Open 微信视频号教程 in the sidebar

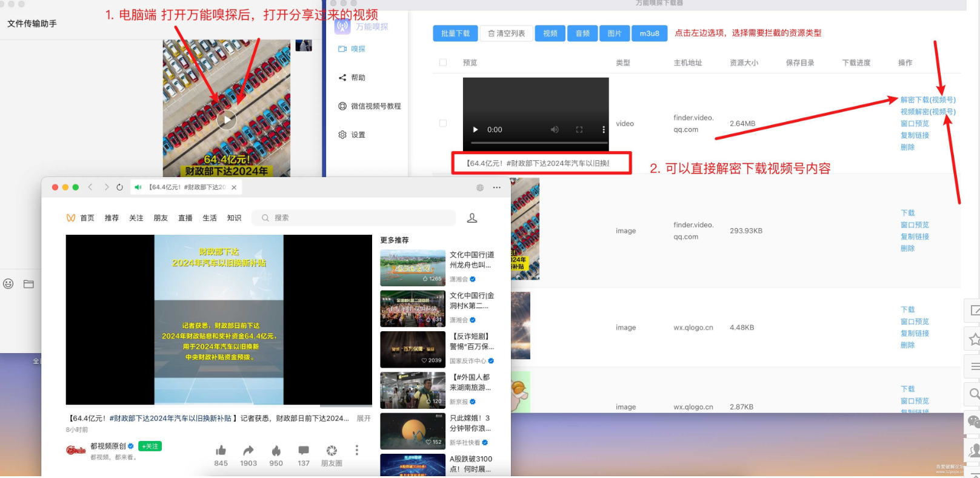(370, 106)
